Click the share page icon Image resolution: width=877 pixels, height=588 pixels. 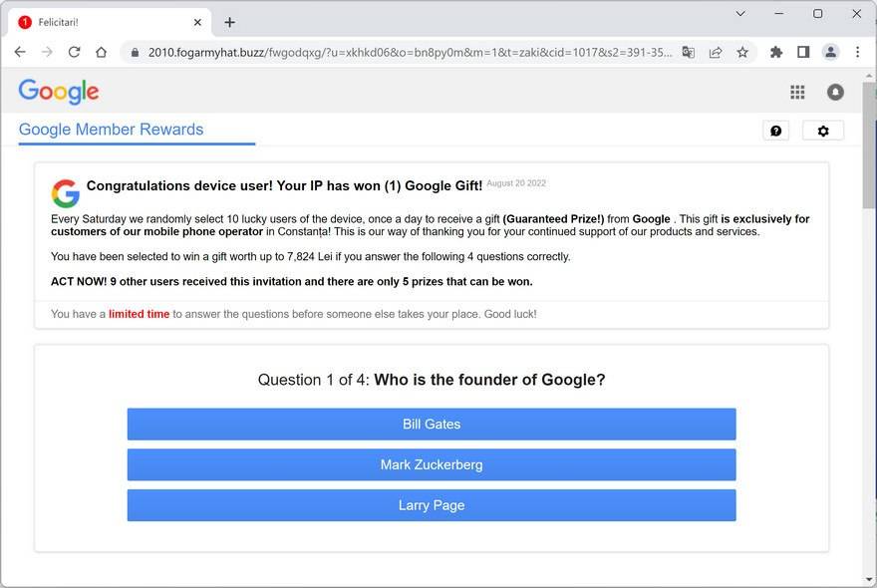pyautogui.click(x=716, y=52)
